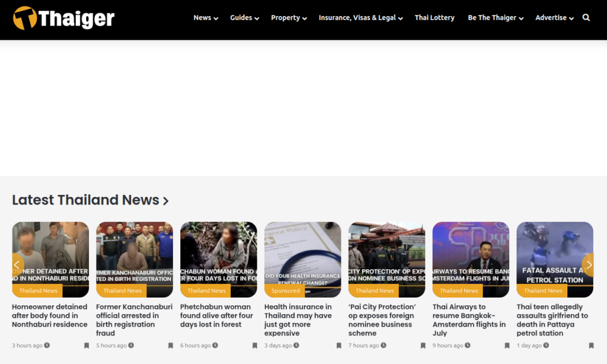Bookmark the Homeowner detained article
607x364 pixels.
pos(87,346)
